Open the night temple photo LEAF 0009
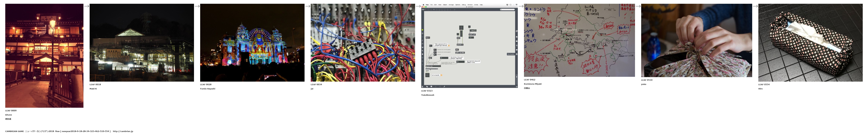The height and width of the screenshot is (135, 868). pos(44,56)
